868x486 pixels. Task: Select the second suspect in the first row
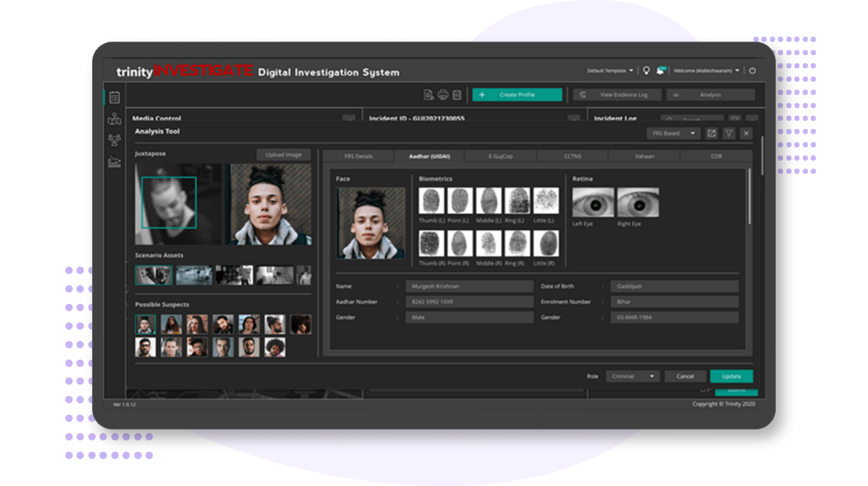[x=171, y=325]
